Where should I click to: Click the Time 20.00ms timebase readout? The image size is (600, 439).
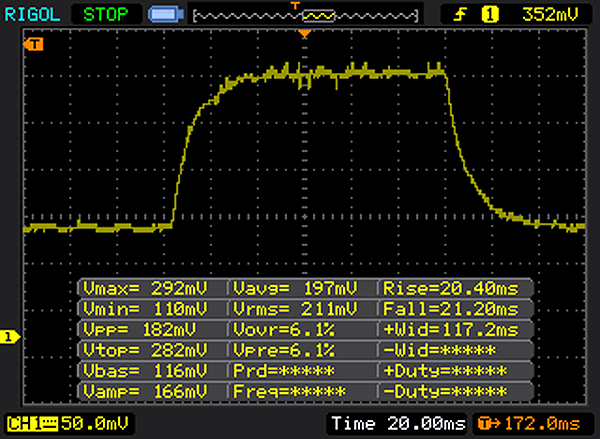(x=398, y=423)
